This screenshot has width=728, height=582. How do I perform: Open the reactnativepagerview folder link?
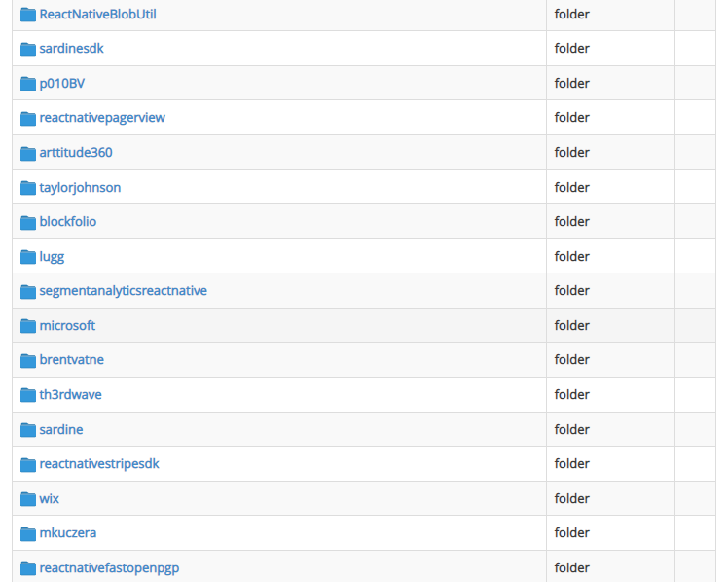tap(102, 118)
